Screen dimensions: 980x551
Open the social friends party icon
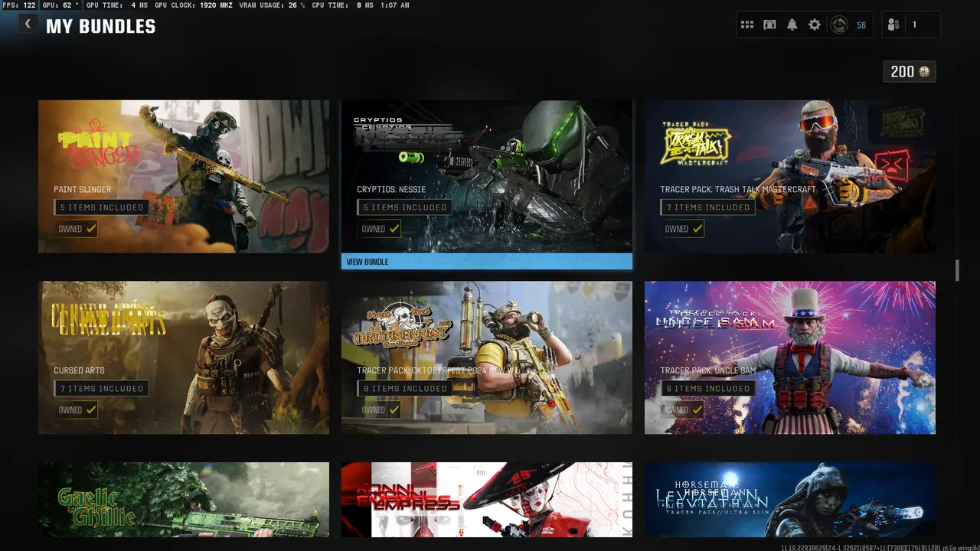coord(893,25)
